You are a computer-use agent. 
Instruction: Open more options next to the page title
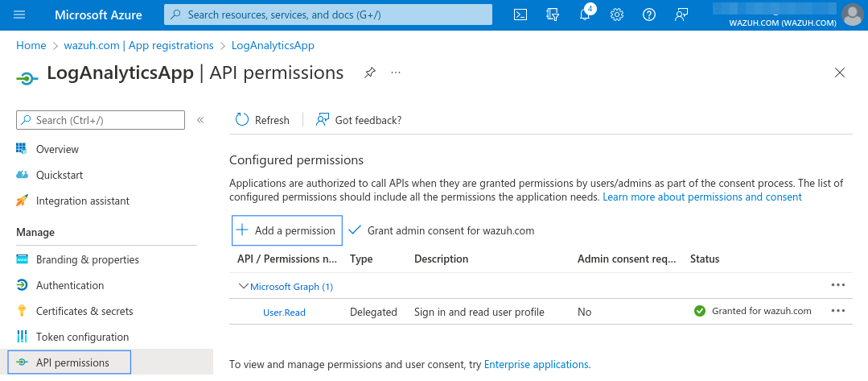tap(395, 72)
